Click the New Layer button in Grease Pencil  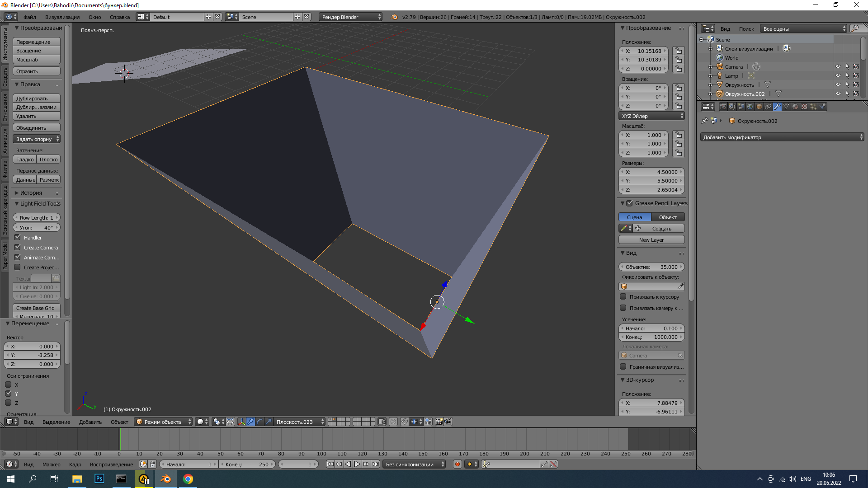click(651, 239)
